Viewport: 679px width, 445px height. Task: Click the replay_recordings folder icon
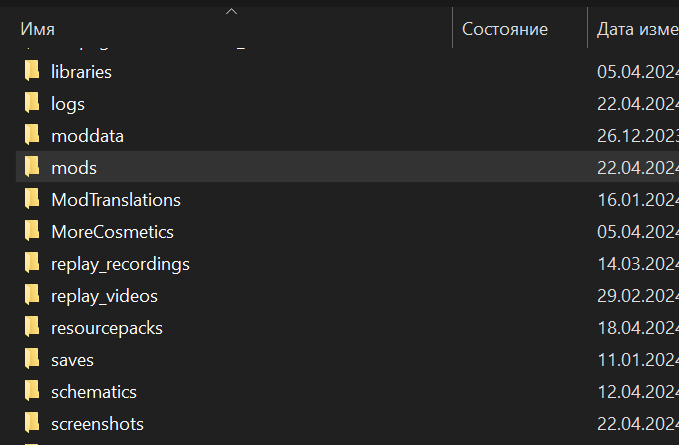point(32,264)
